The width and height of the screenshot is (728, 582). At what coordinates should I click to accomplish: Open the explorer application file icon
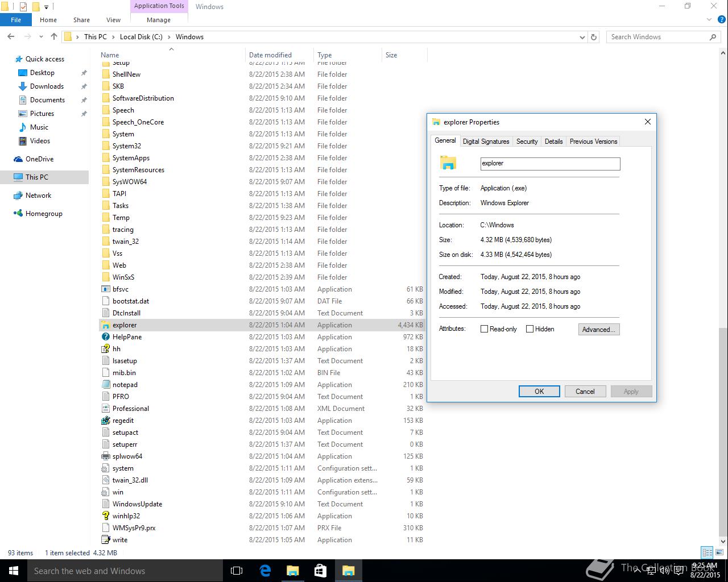pyautogui.click(x=105, y=325)
